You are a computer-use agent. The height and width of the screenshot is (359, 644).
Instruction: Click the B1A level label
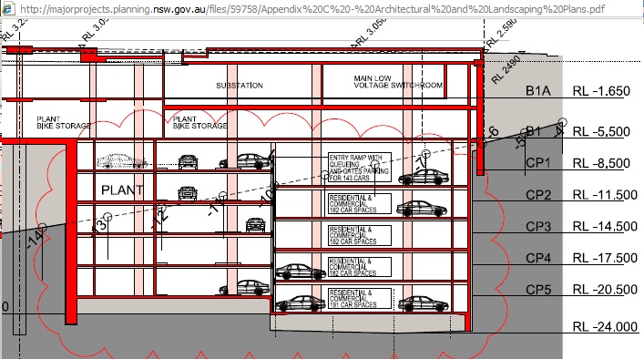[538, 91]
